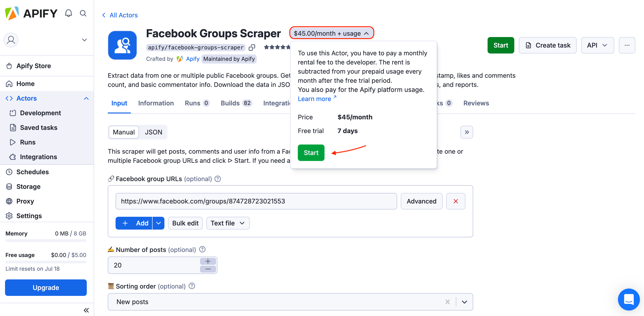Select the Manual input mode
The width and height of the screenshot is (644, 316).
click(x=124, y=132)
